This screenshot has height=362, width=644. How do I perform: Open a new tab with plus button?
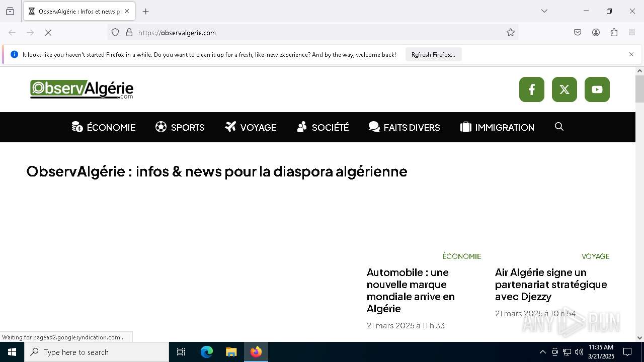[x=146, y=11]
